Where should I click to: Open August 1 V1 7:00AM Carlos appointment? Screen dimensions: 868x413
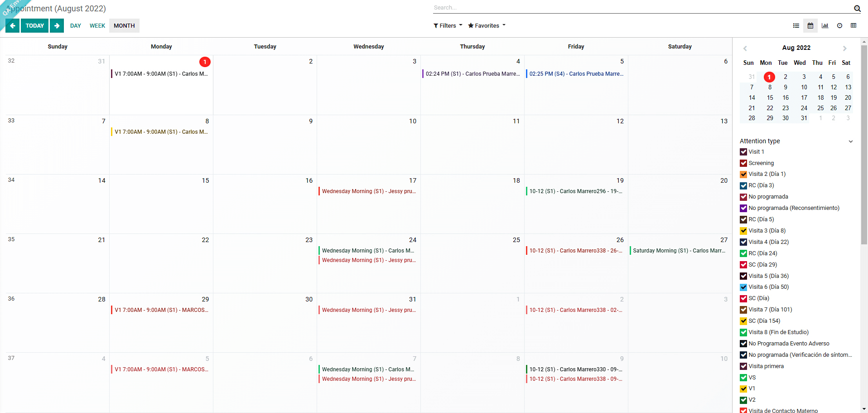[x=161, y=74]
